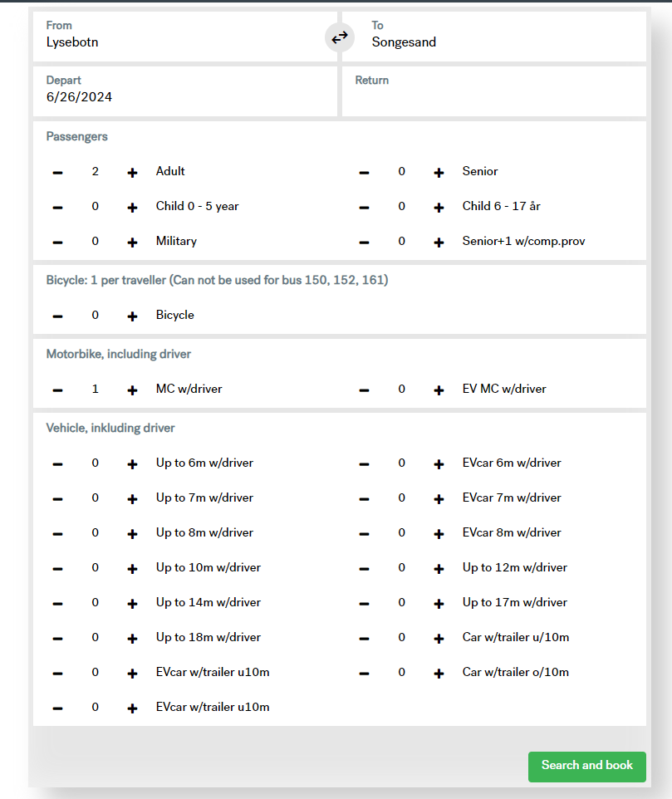Increase the Adult passenger count
The width and height of the screenshot is (672, 799).
pos(132,172)
